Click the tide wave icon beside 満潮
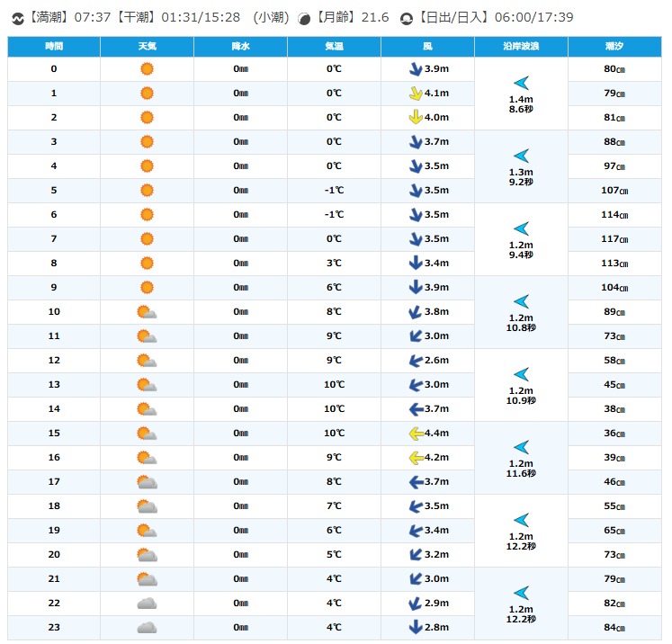The width and height of the screenshot is (672, 644). (15, 18)
